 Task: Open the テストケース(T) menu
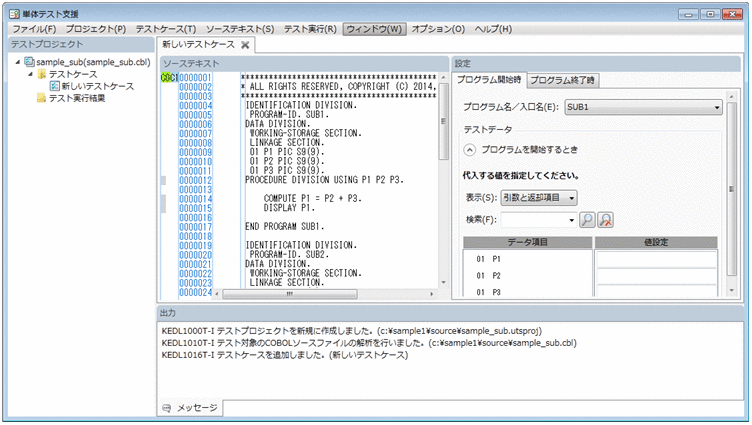click(165, 29)
